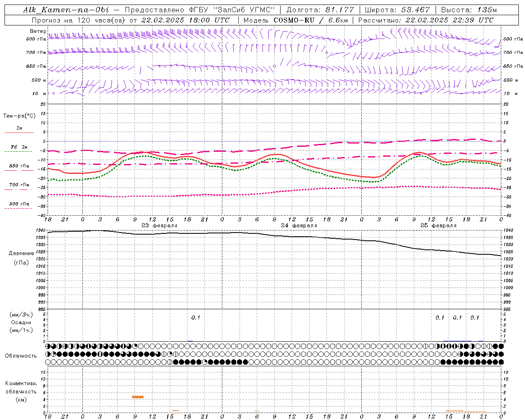The width and height of the screenshot is (525, 420).
Task: Click the thick orange convective cloud bar near 9h on 23 февраля
Action: pyautogui.click(x=138, y=397)
